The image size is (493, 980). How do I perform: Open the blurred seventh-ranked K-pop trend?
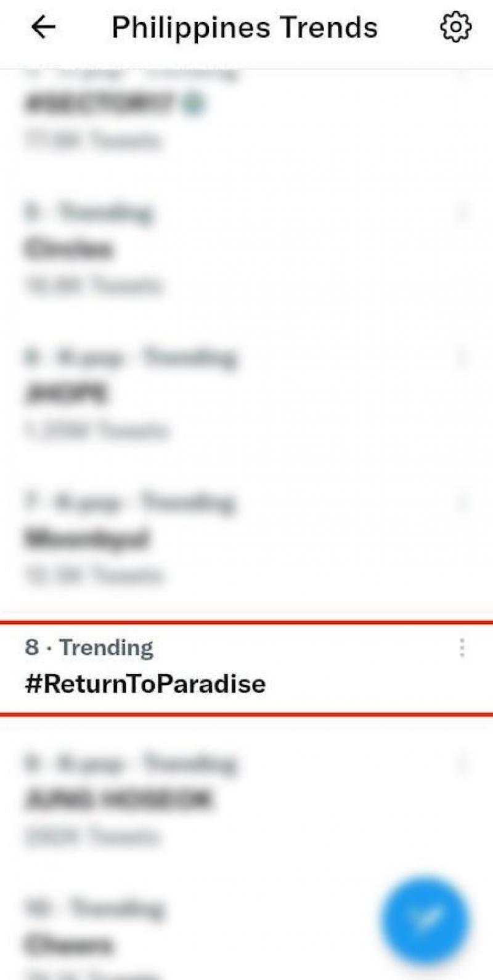click(88, 538)
